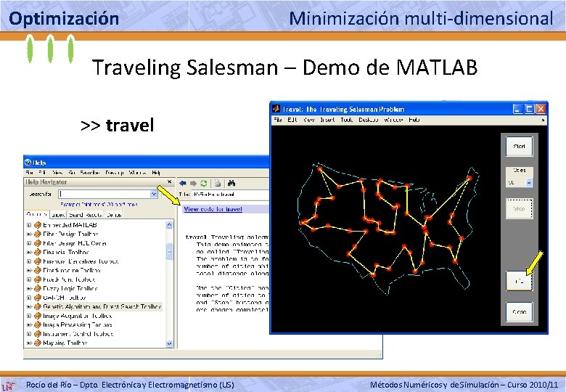566x392 pixels.
Task: Click the dock arrow in Travel window menu bar
Action: click(x=543, y=121)
